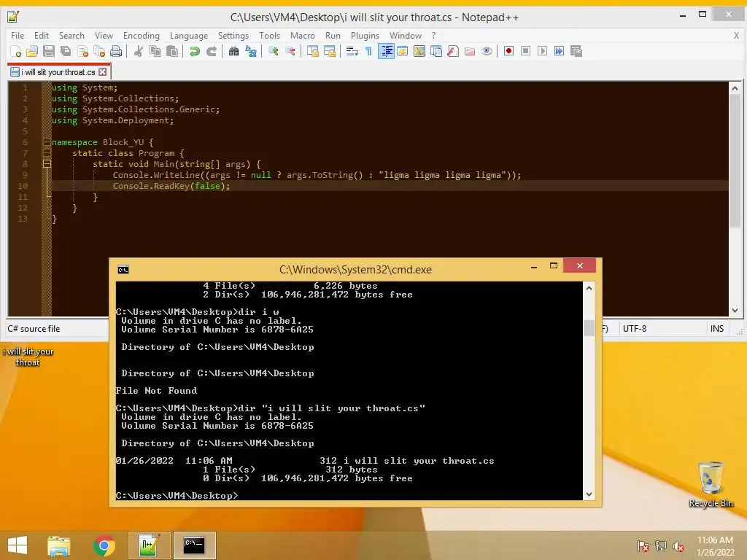Screen dimensions: 747x560
Task: Run macro multiple times icon
Action: (560, 51)
